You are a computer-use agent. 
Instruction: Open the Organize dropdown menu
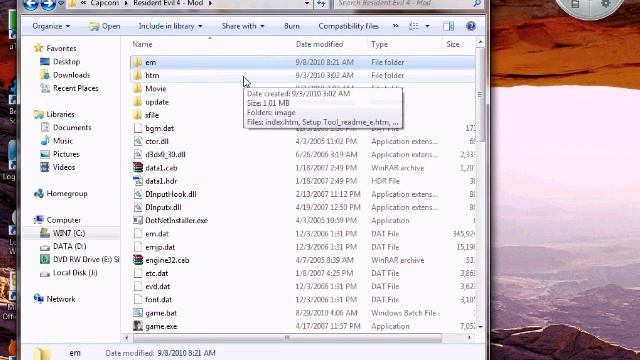[x=51, y=26]
